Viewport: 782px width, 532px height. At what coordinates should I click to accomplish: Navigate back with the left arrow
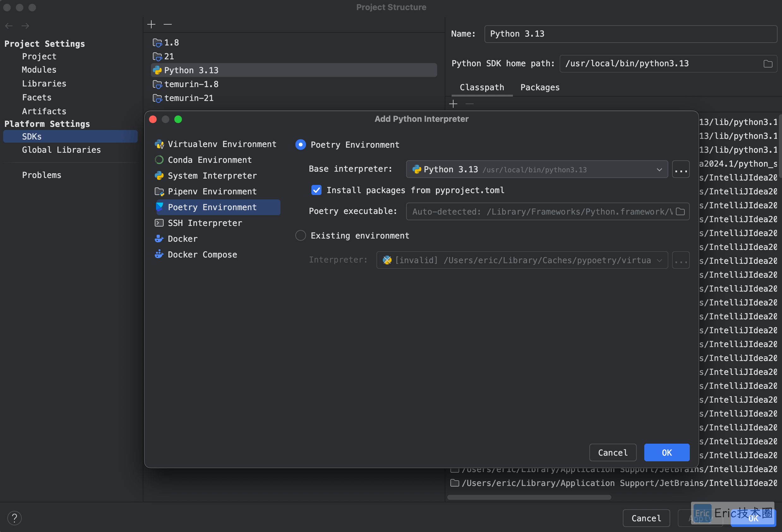point(9,26)
